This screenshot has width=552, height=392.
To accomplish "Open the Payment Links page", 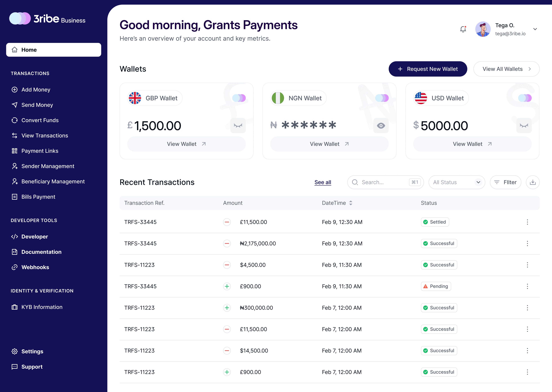I will click(40, 151).
